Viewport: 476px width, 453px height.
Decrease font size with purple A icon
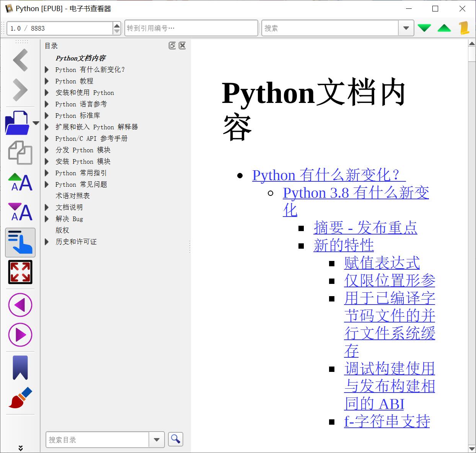click(x=20, y=212)
